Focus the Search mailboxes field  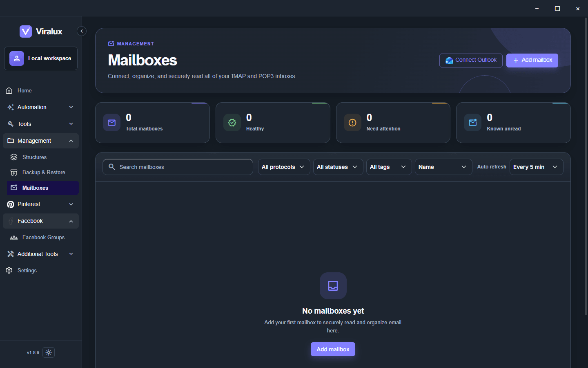tap(178, 167)
